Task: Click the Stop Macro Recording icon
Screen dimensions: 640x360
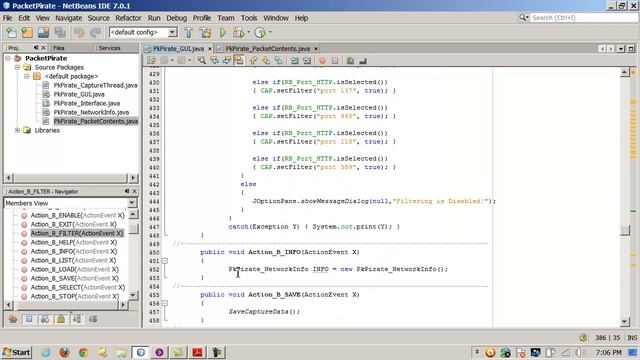Action: coord(335,60)
